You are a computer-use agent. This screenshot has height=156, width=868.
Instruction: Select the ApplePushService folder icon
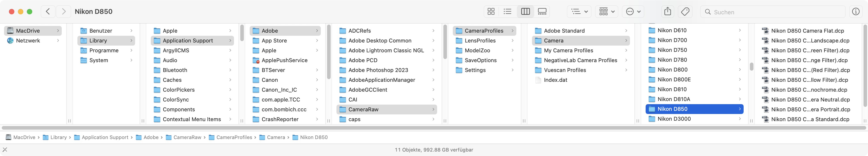point(256,60)
